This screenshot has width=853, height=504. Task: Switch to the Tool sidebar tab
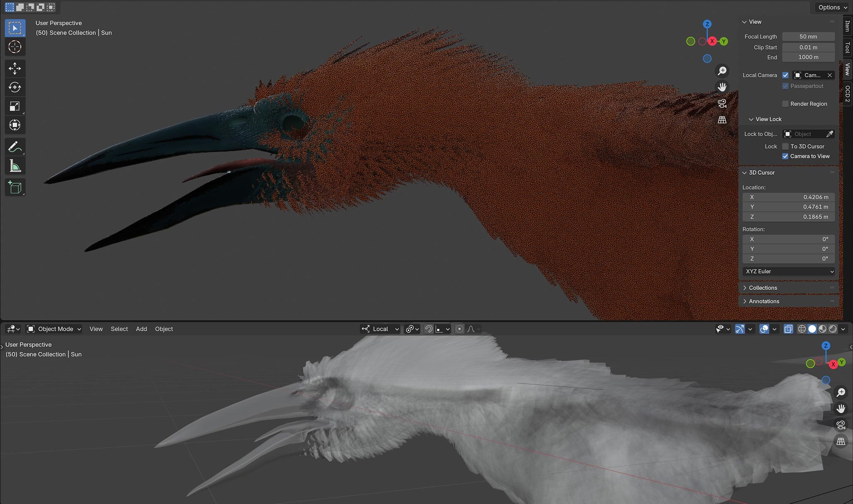pyautogui.click(x=847, y=48)
